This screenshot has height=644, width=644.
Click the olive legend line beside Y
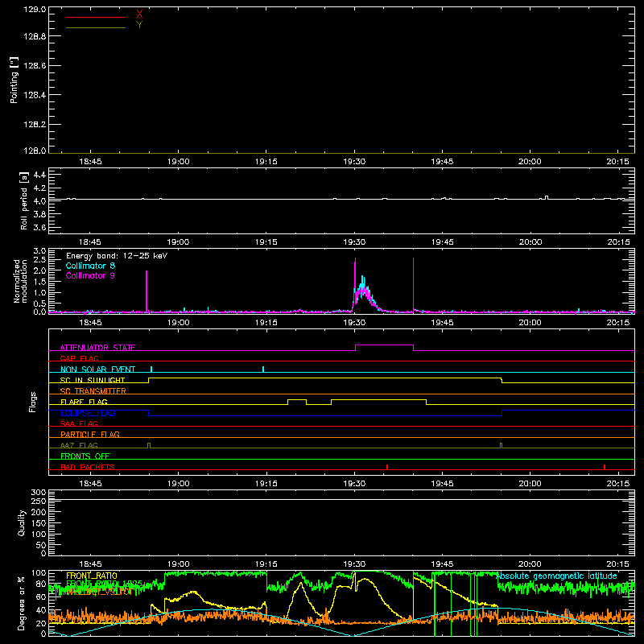96,27
